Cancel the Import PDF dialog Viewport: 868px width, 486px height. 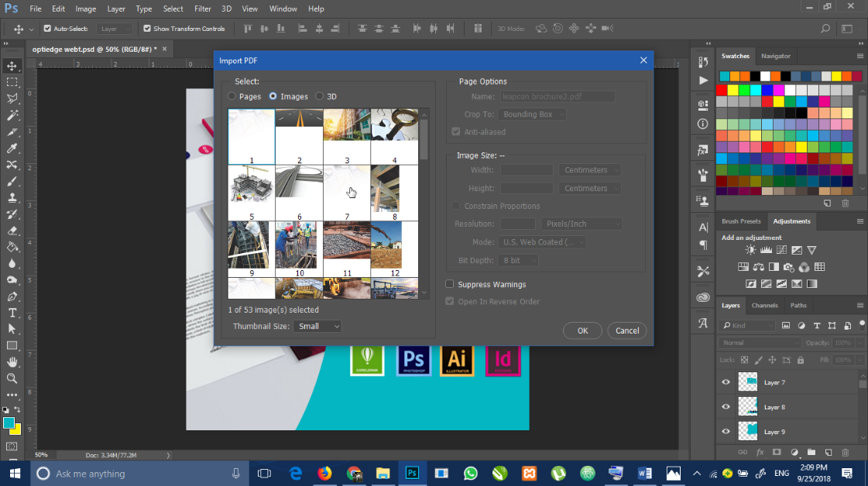(x=627, y=330)
